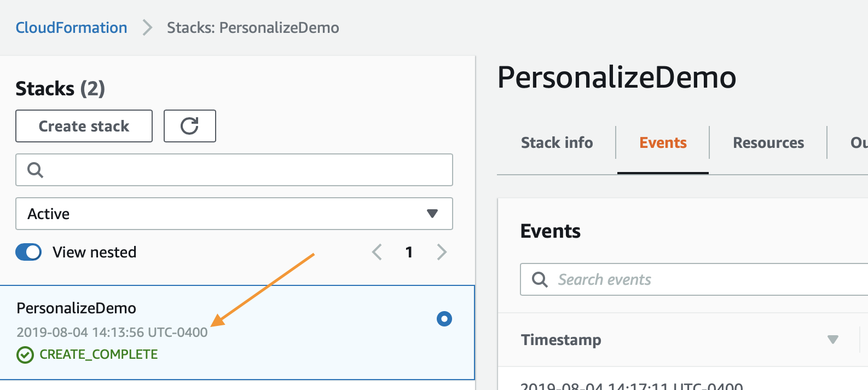Screen dimensions: 868x390
Task: Click the PersonalizeDemo stack name in list
Action: point(77,308)
